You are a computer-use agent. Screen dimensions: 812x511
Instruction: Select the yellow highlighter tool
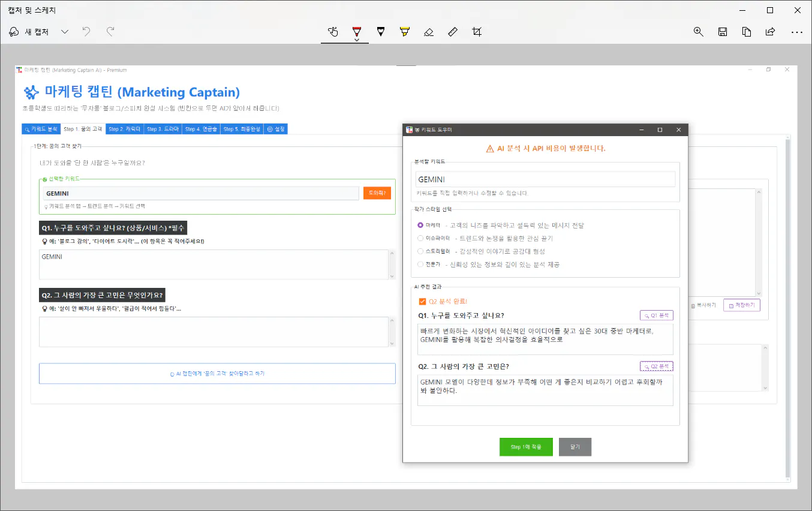tap(405, 32)
